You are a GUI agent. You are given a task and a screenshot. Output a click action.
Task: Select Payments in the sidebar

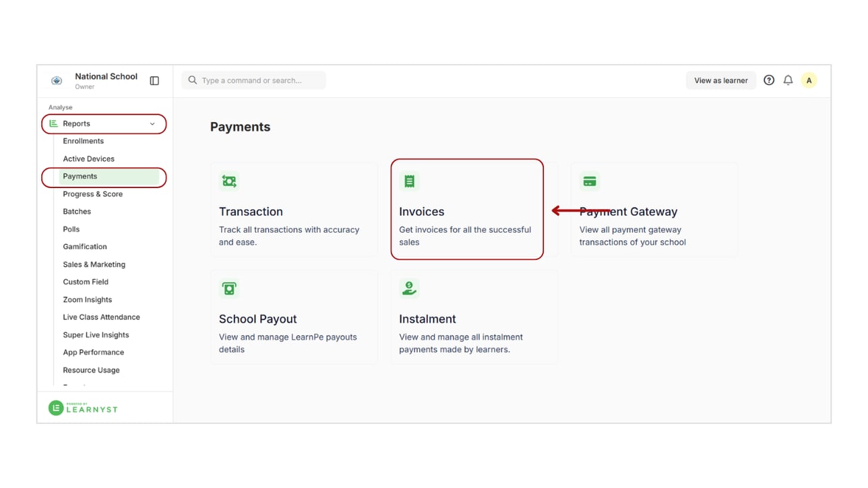[x=111, y=177]
